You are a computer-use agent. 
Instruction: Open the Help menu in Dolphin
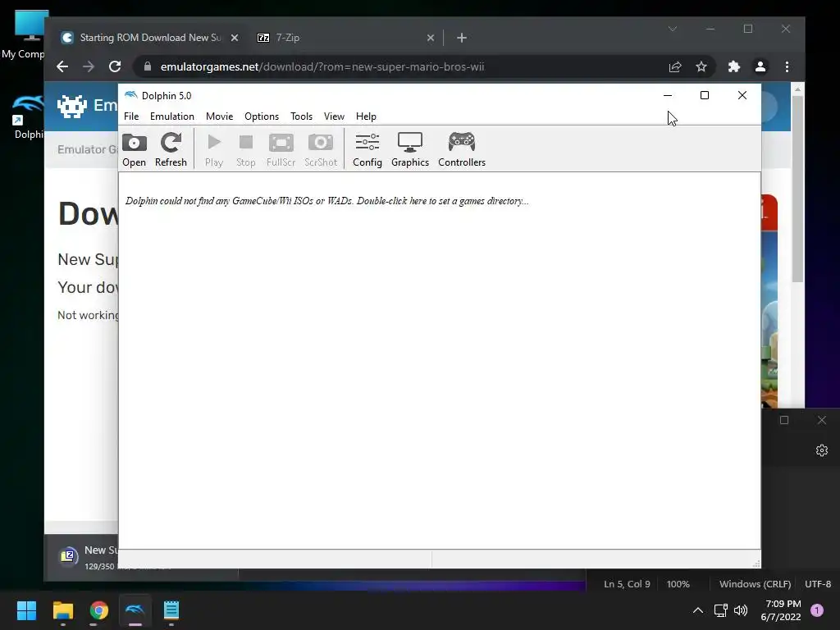click(366, 116)
